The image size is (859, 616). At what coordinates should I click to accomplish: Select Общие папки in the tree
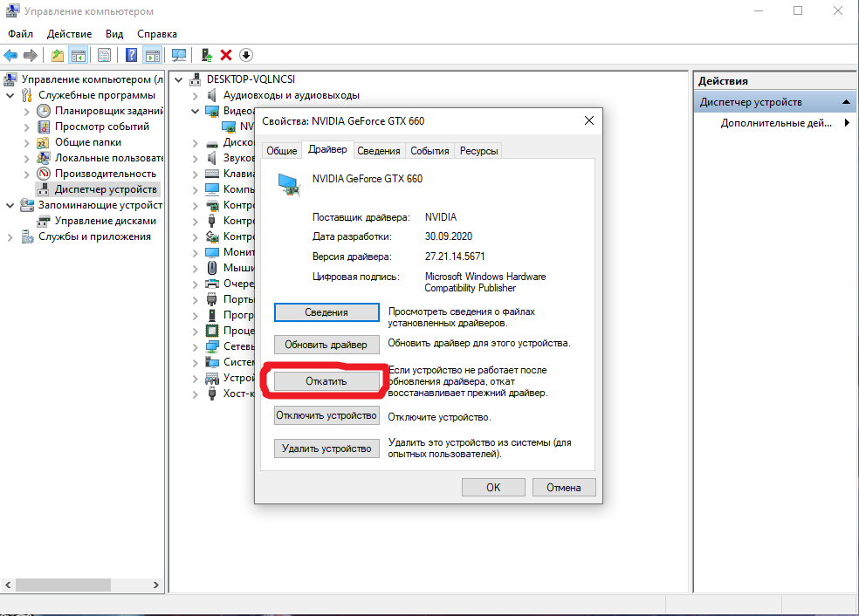click(x=87, y=142)
